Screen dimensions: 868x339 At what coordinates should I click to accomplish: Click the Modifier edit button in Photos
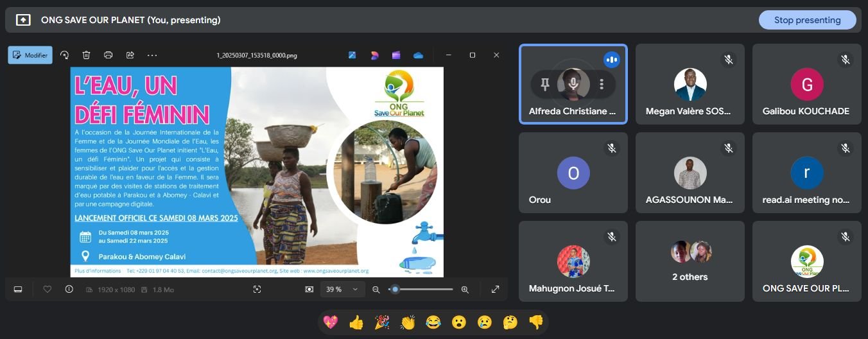[x=30, y=55]
